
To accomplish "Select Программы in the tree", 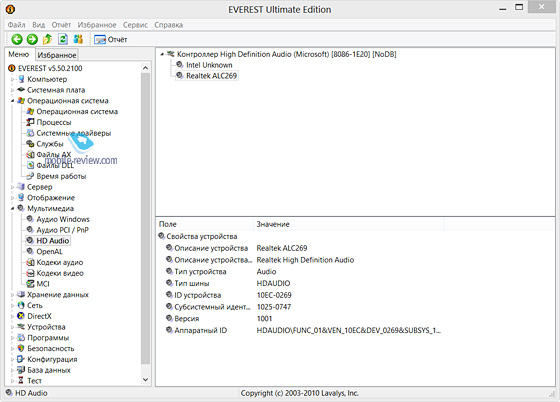I will coord(48,338).
